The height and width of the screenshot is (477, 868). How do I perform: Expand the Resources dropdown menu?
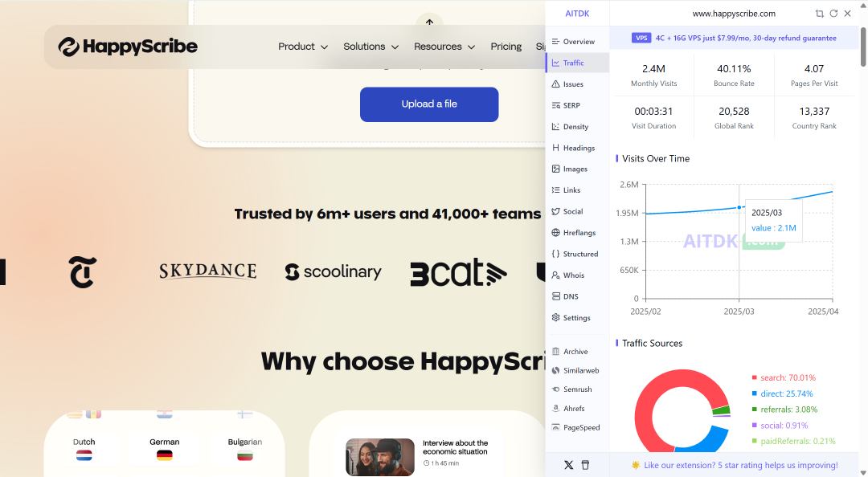pyautogui.click(x=444, y=47)
